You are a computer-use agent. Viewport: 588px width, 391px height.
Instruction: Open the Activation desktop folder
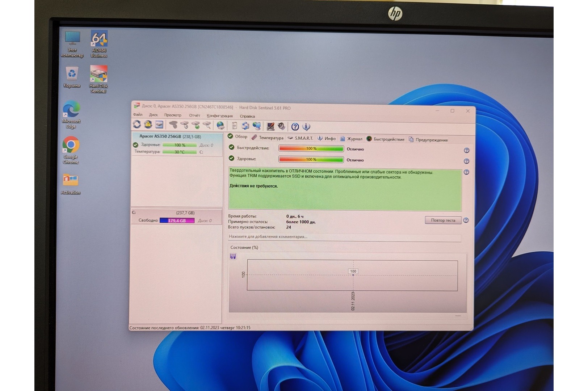pos(71,184)
